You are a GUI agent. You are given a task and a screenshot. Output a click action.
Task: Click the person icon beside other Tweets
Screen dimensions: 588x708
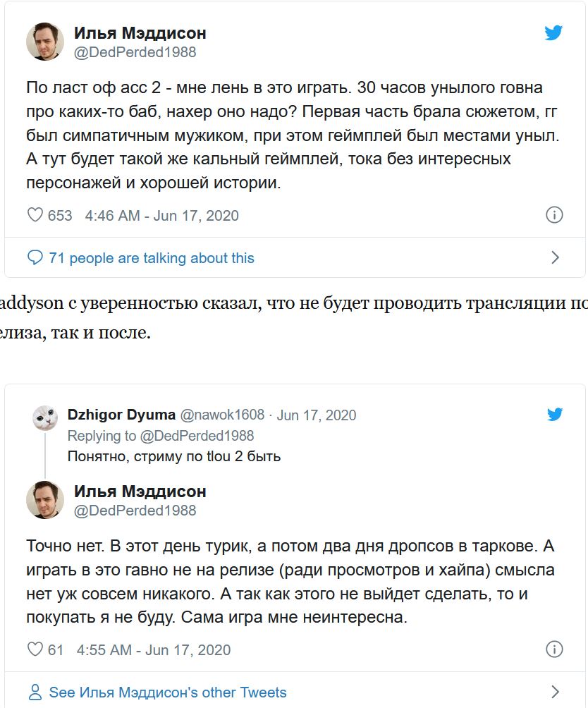point(35,692)
